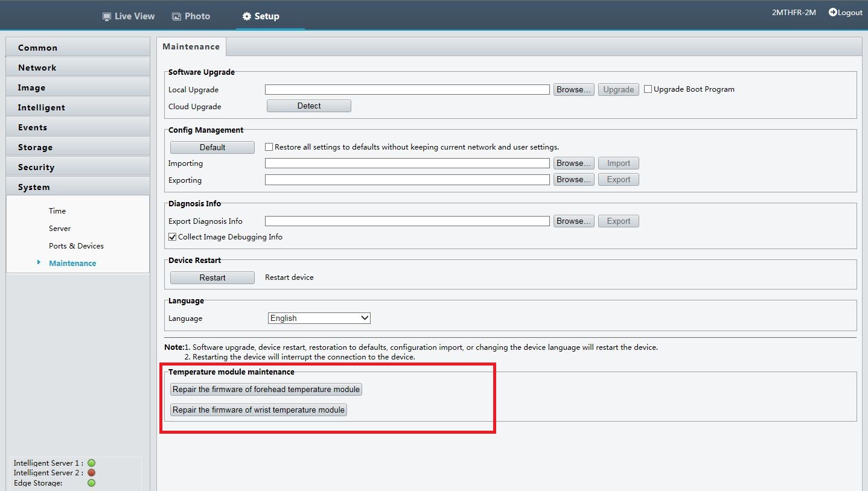Image resolution: width=868 pixels, height=491 pixels.
Task: Click Export in Config Management
Action: (x=619, y=180)
